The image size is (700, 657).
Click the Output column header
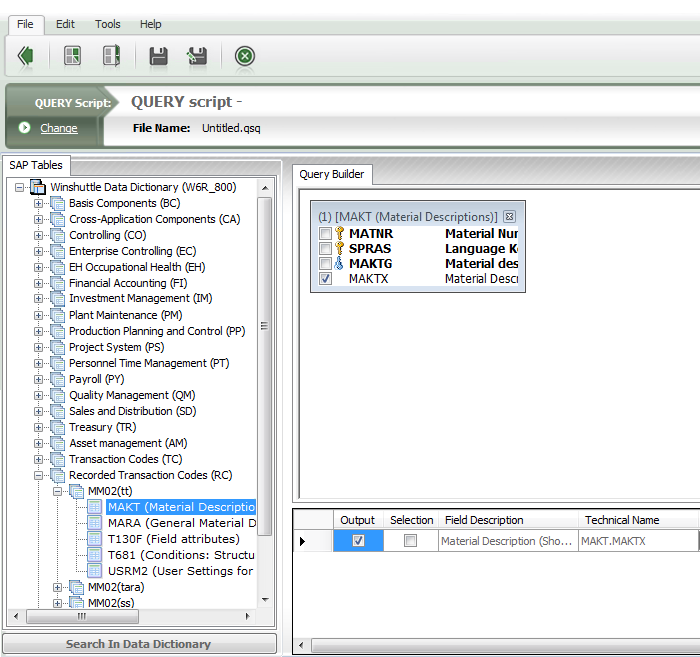click(358, 520)
